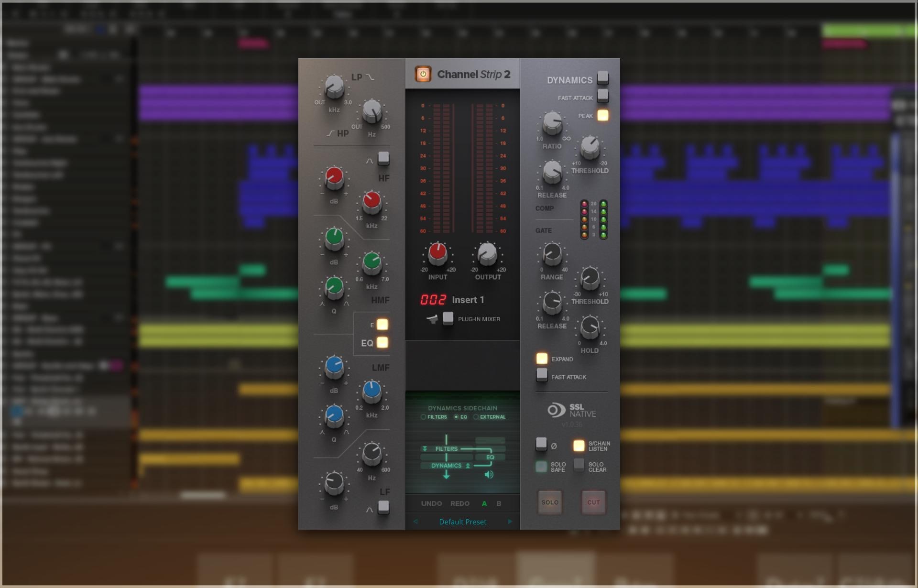Click the CUT button
Viewport: 918px width, 588px height.
click(593, 502)
